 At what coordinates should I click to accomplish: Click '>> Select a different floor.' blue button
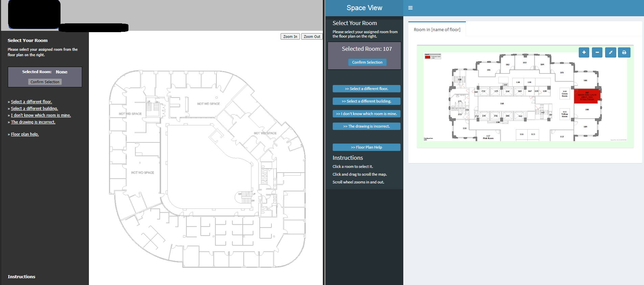click(366, 89)
